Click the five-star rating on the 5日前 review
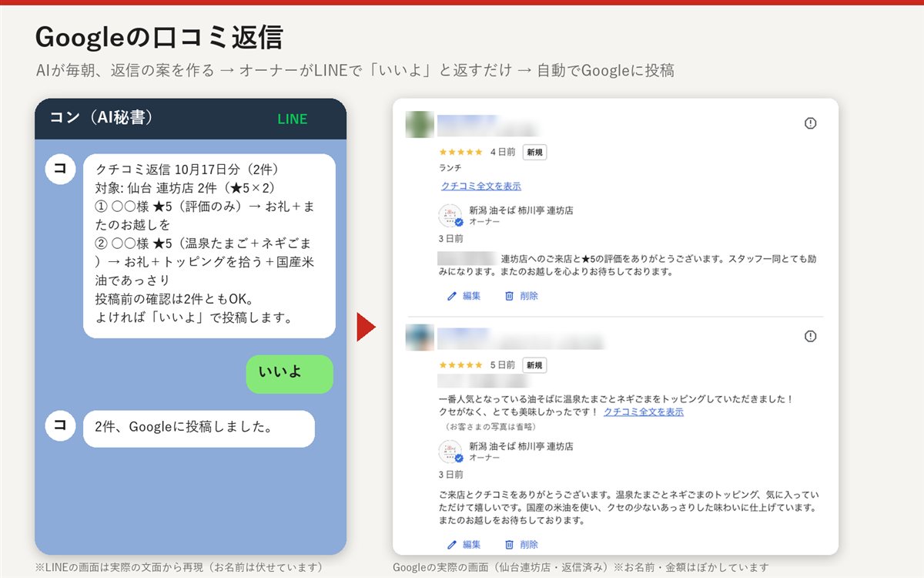The height and width of the screenshot is (578, 924). tap(460, 365)
